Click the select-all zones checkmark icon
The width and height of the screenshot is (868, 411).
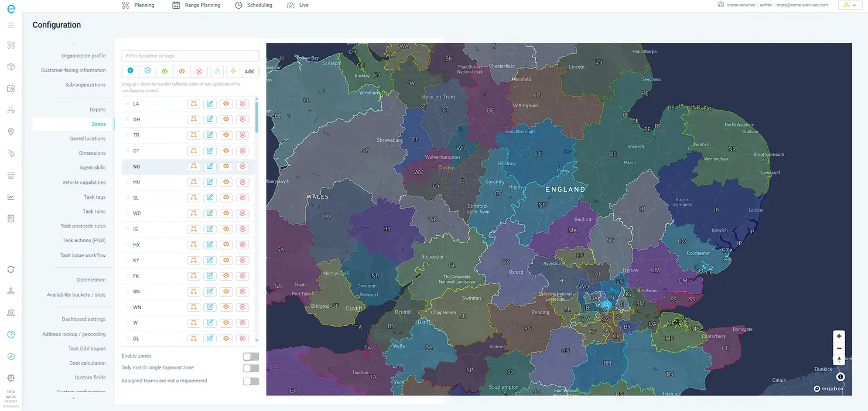131,71
